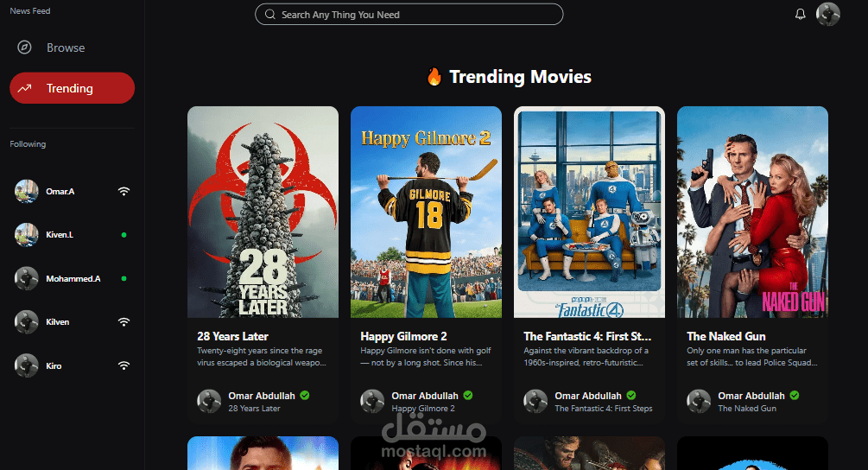Click the trending arrow icon in sidebar
This screenshot has width=868, height=470.
24,88
